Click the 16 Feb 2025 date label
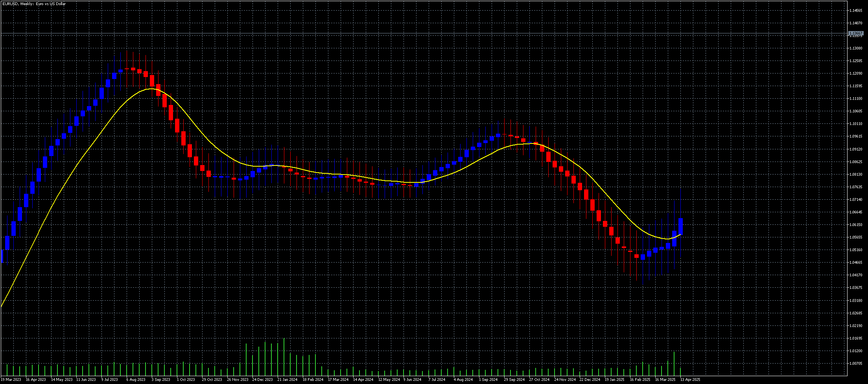Screen dimensions: 868x384 pos(640,380)
